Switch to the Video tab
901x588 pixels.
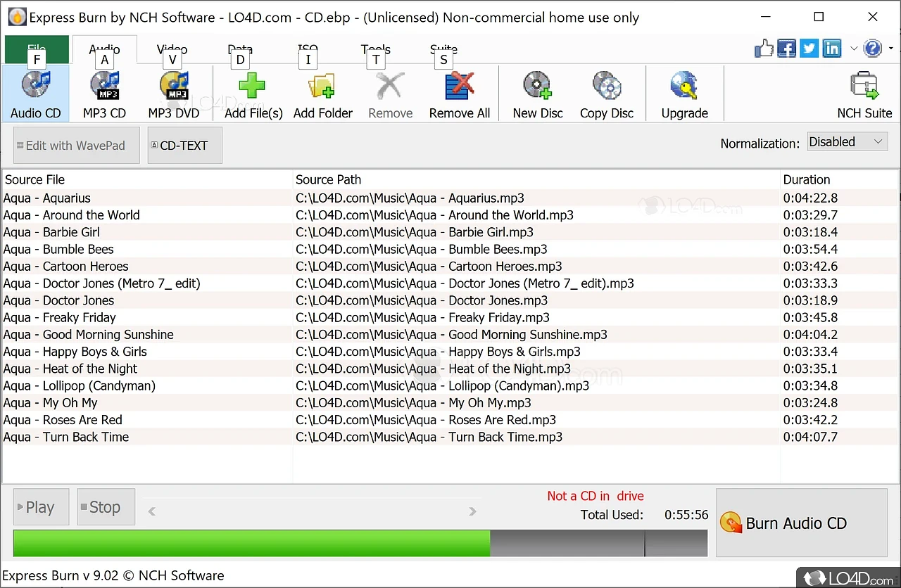[x=172, y=49]
